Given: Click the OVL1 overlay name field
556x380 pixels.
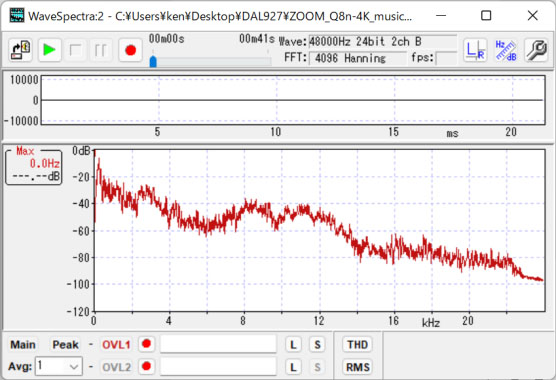Looking at the screenshot, I should (x=218, y=344).
